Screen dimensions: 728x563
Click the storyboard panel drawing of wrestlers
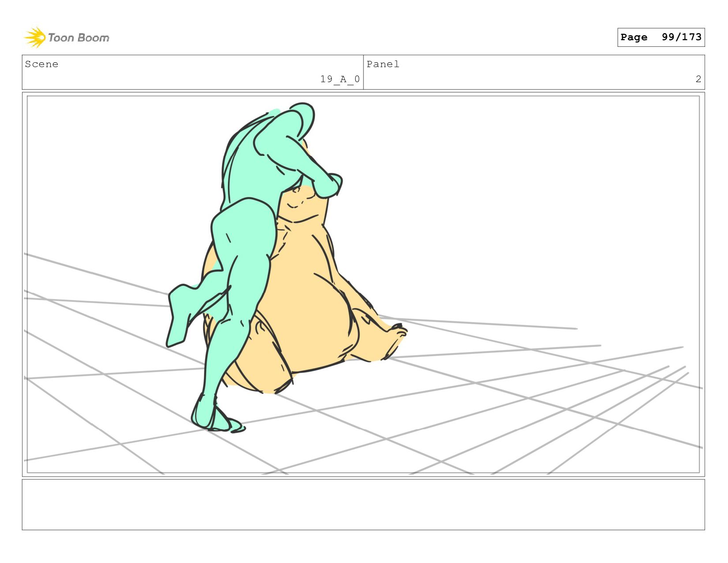[x=363, y=284]
